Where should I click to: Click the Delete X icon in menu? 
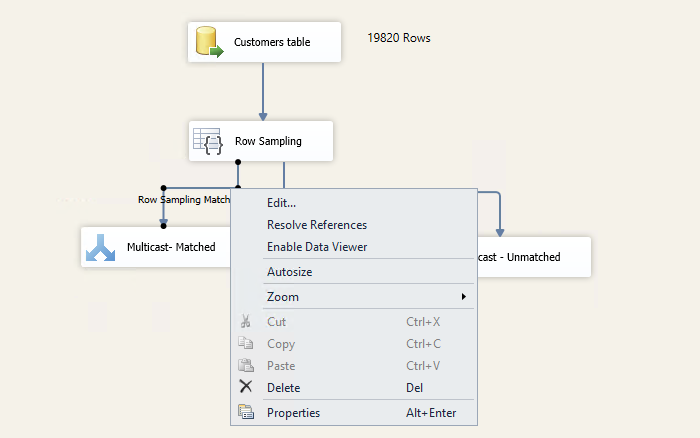(246, 388)
